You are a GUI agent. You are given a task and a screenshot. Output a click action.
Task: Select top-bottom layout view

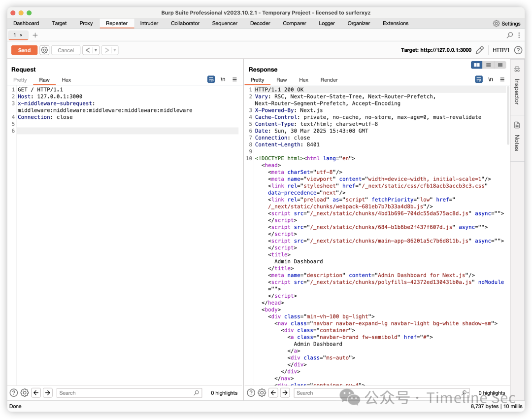coord(489,65)
